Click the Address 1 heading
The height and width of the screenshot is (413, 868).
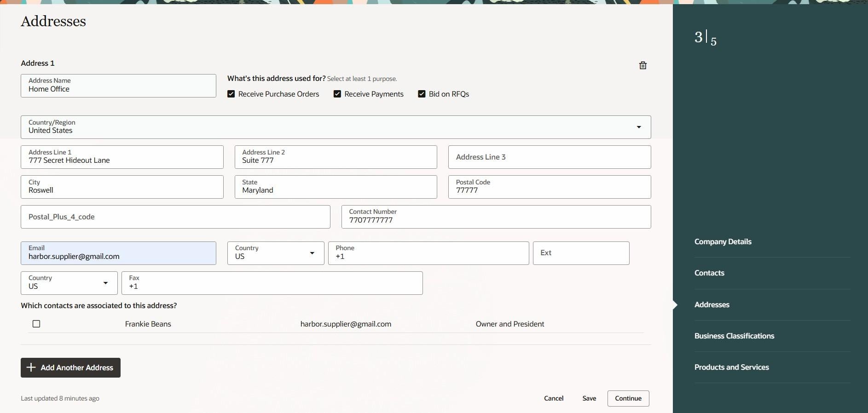37,63
